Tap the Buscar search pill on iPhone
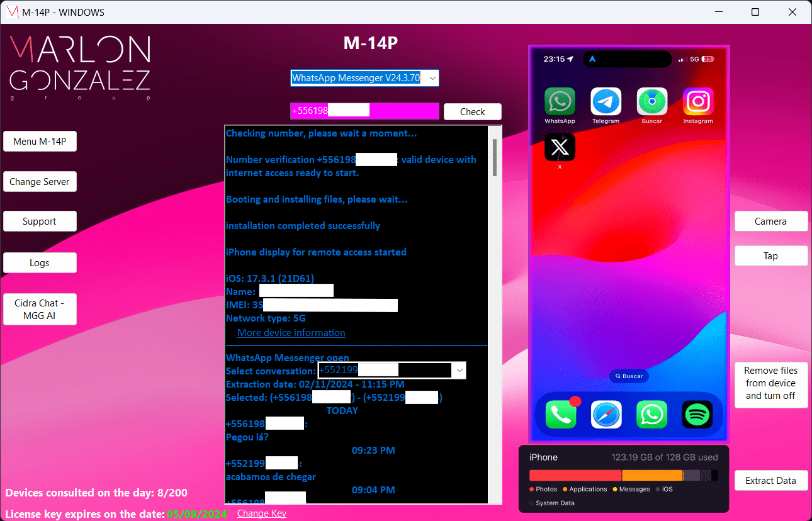Viewport: 812px width, 521px height. coord(629,376)
